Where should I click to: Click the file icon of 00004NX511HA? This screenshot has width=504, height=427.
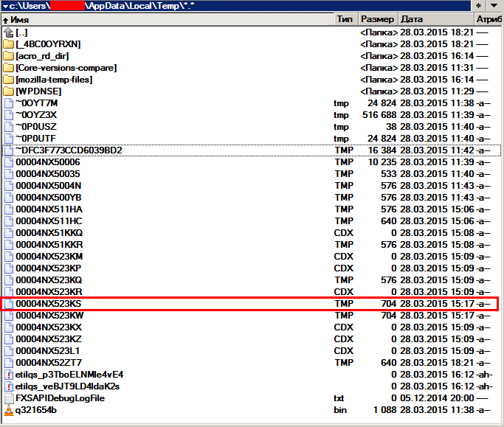[x=9, y=209]
